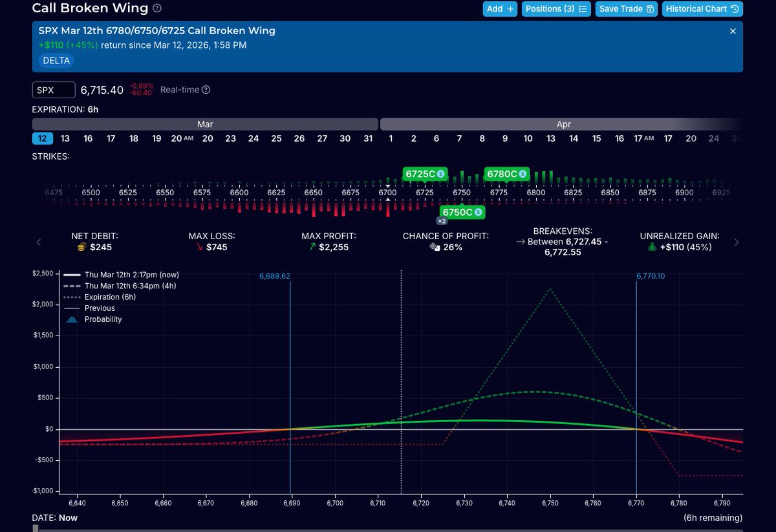
Task: Toggle the Probability legend entry
Action: (x=94, y=319)
